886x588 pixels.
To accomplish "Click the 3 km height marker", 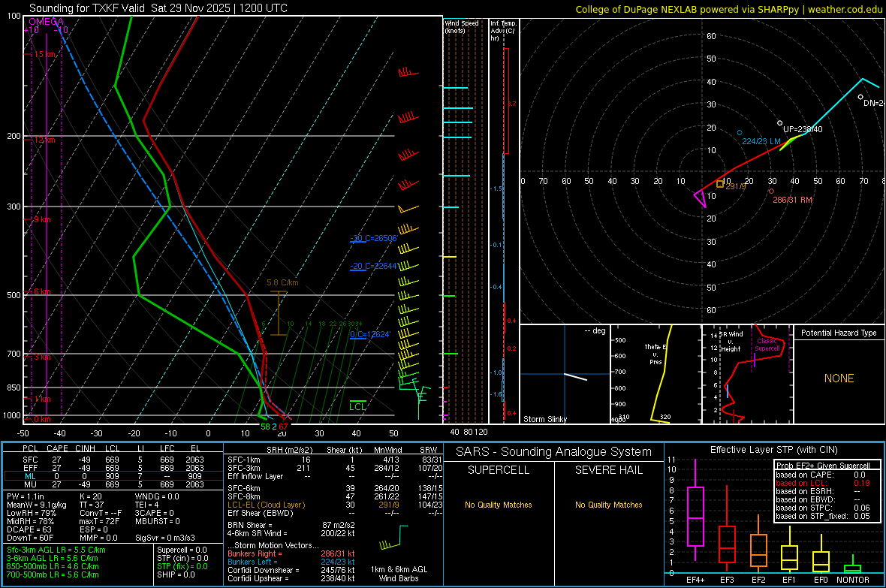I will (42, 357).
